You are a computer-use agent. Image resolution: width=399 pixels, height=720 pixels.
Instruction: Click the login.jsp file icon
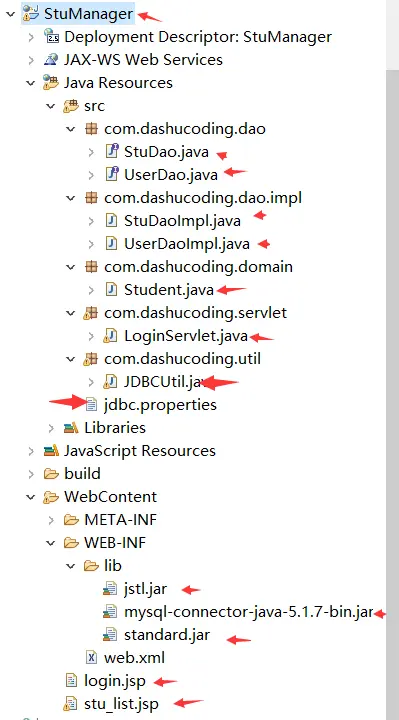click(x=72, y=681)
